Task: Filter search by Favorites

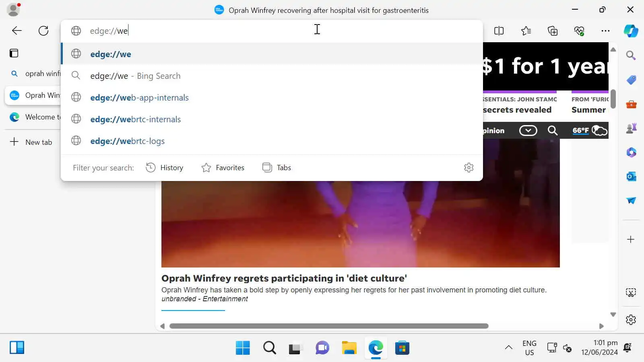Action: [x=223, y=167]
